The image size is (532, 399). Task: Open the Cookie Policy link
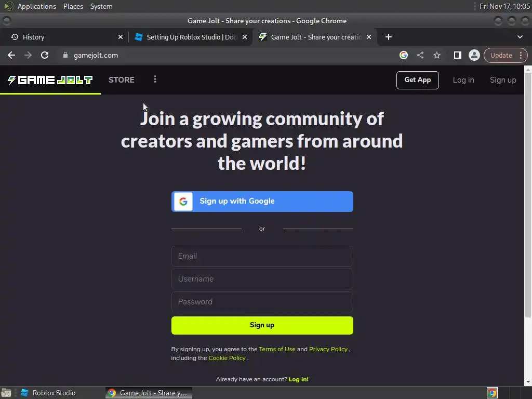227,358
